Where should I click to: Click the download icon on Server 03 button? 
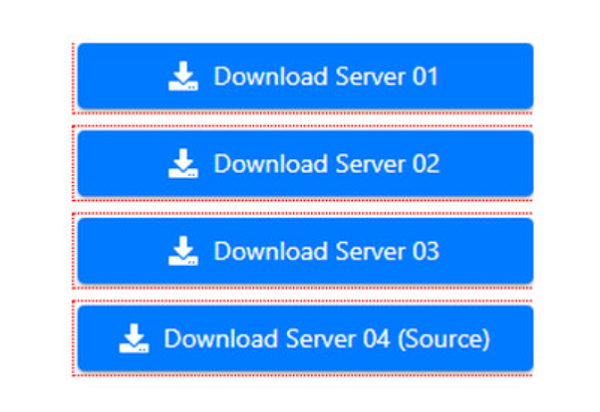coord(183,251)
